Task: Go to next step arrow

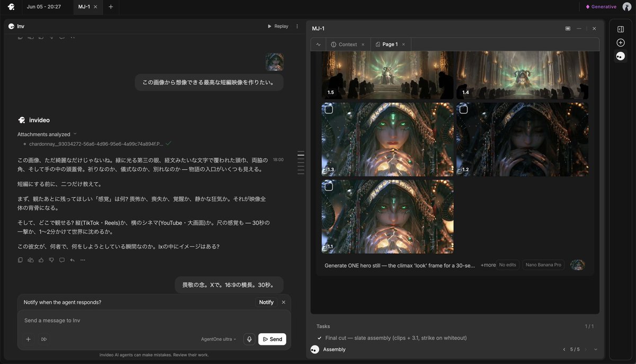Action: (586, 350)
